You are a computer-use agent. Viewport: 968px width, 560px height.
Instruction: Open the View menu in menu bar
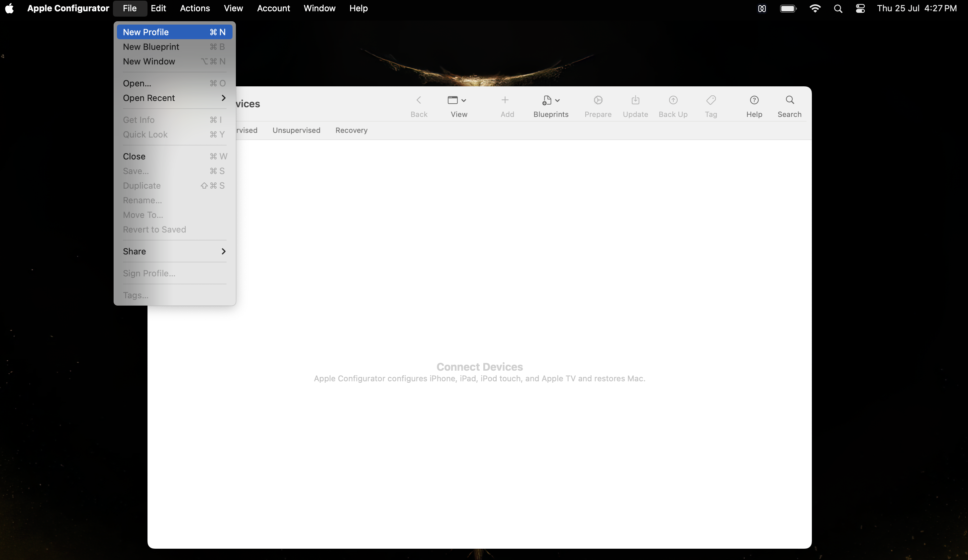pyautogui.click(x=233, y=8)
